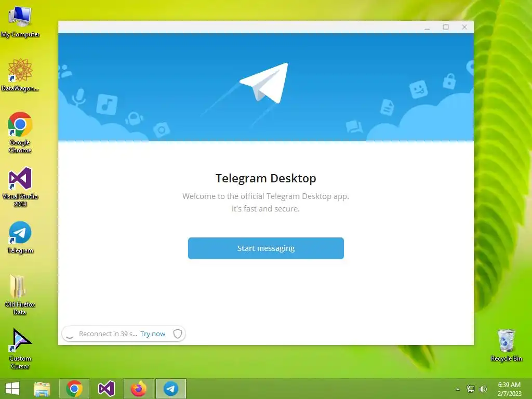Screen dimensions: 532x399
Task: Select the Google Chrome desktop shortcut
Action: point(20,132)
